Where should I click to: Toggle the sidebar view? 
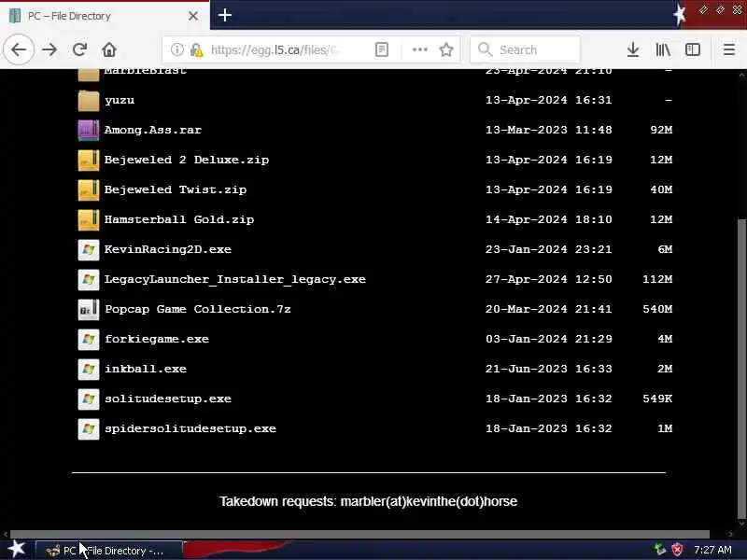click(x=693, y=49)
